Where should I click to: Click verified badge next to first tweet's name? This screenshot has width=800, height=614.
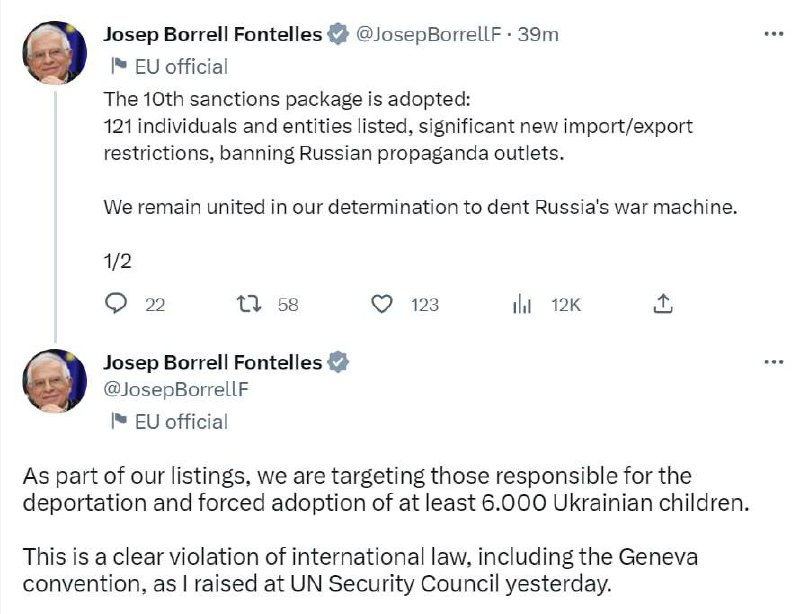pos(338,35)
